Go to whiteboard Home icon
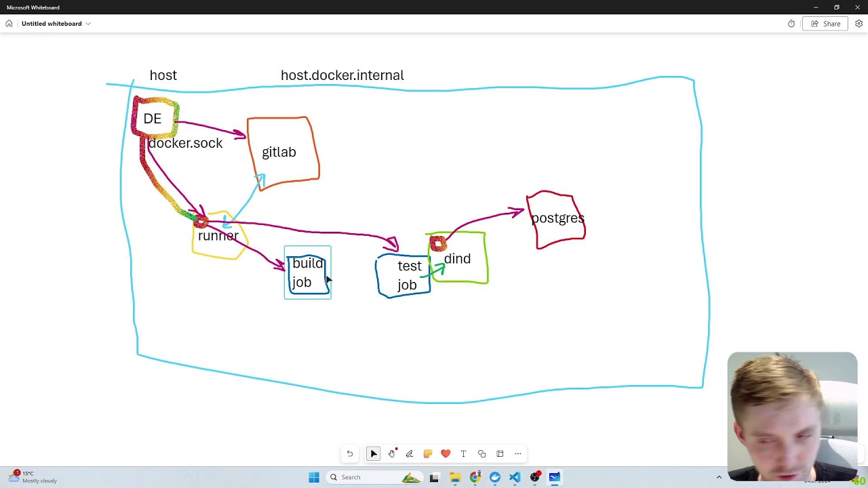 [9, 24]
